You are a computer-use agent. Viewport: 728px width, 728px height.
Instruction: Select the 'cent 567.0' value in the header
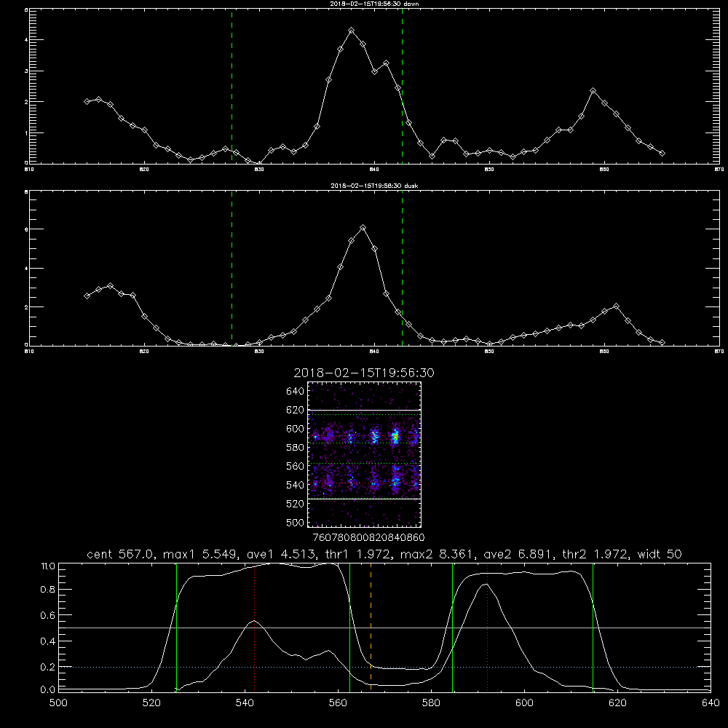120,554
